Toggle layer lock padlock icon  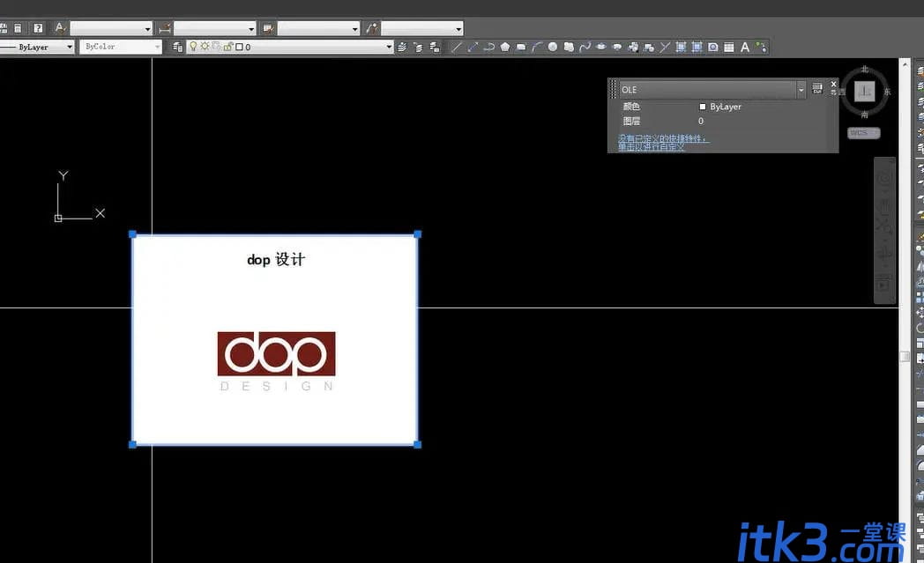click(x=228, y=46)
